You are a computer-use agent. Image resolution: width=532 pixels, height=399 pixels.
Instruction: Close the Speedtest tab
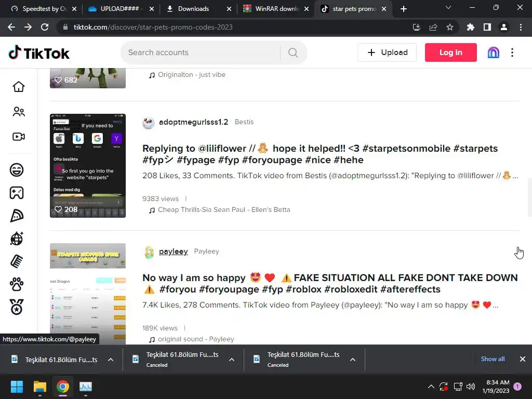pos(74,9)
